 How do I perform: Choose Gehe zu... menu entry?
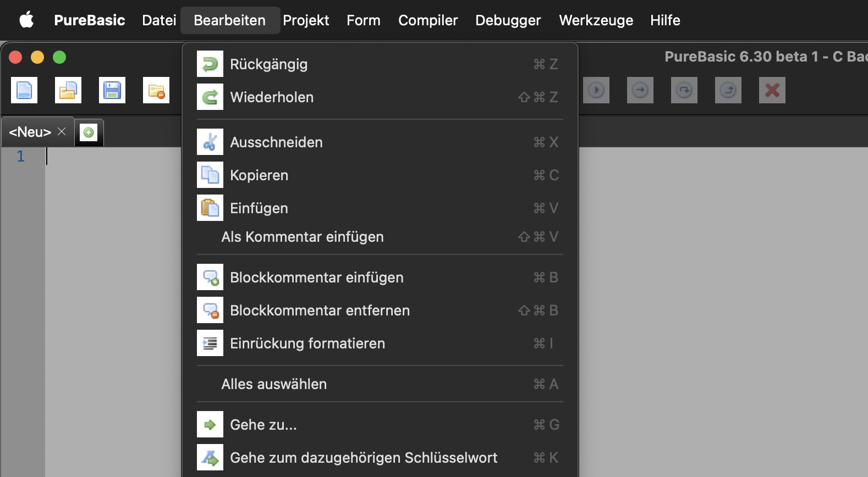380,425
